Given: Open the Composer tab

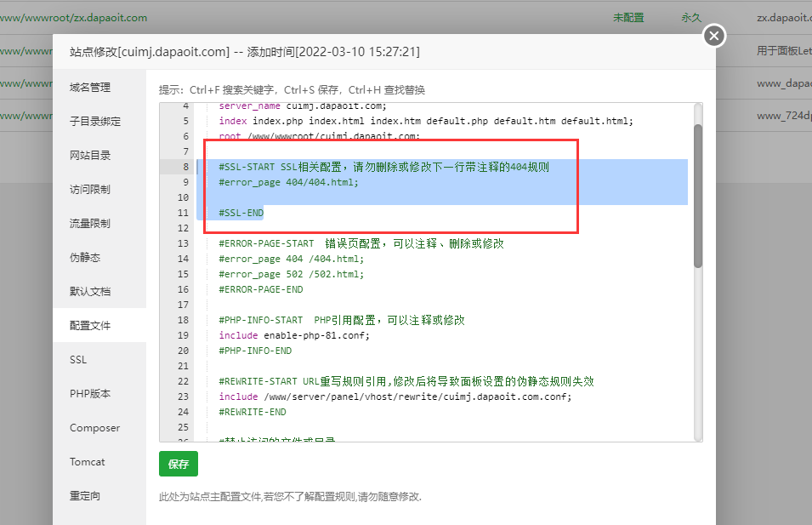Looking at the screenshot, I should pyautogui.click(x=94, y=428).
